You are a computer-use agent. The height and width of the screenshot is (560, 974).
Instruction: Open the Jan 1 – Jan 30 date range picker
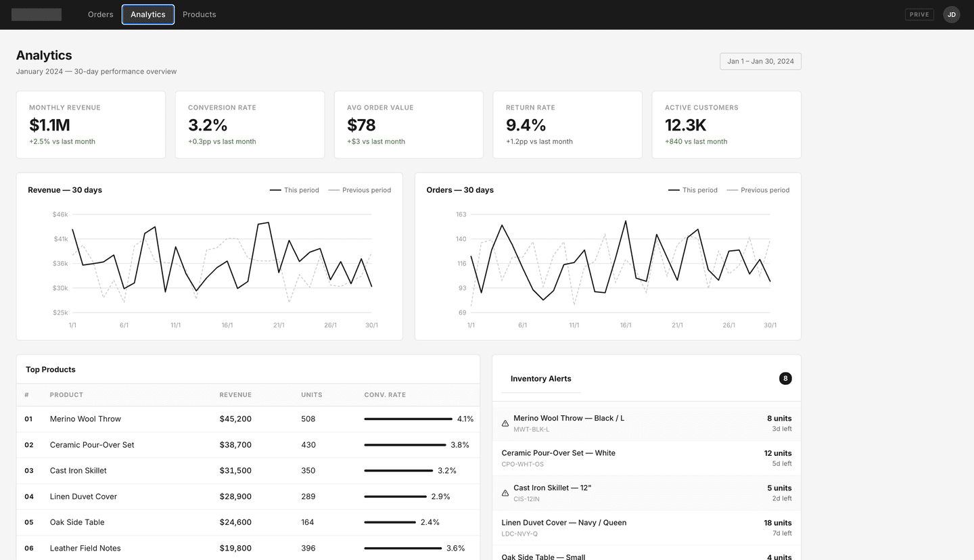760,61
